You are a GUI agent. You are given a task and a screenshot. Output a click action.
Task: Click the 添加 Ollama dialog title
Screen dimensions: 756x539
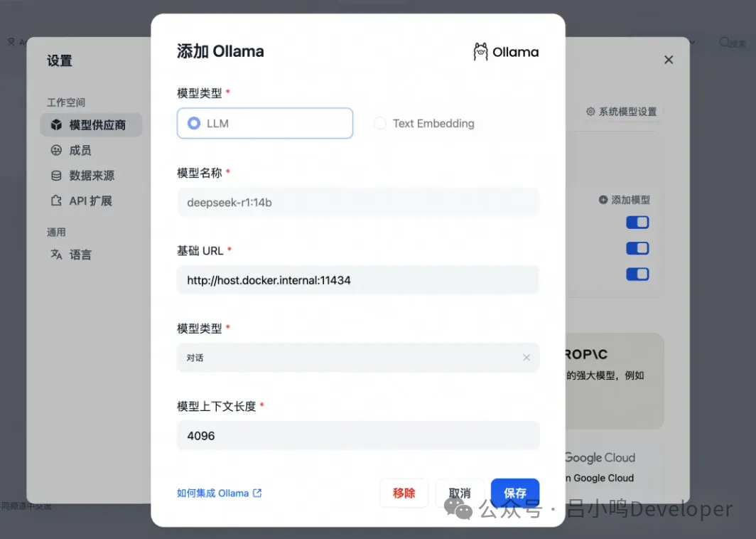click(x=220, y=51)
